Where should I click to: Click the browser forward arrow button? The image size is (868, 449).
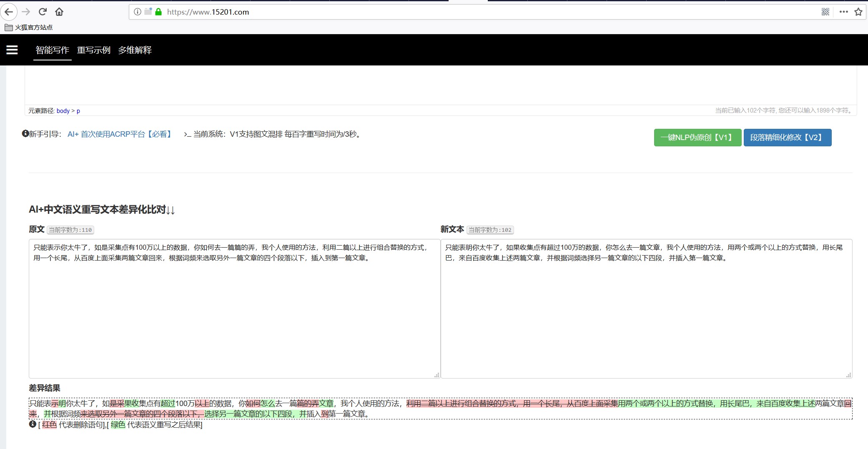26,12
